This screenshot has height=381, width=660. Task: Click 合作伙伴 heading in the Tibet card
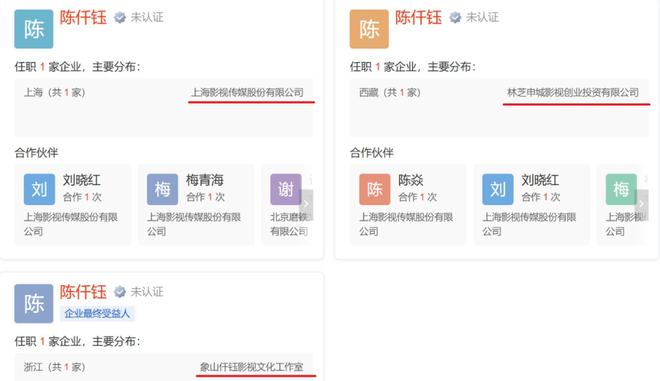click(x=372, y=153)
